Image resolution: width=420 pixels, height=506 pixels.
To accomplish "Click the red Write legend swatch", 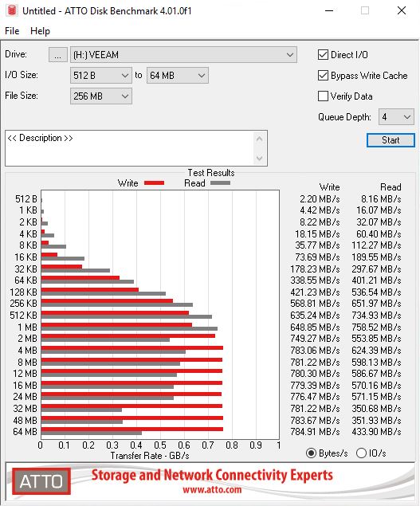I will pyautogui.click(x=154, y=183).
